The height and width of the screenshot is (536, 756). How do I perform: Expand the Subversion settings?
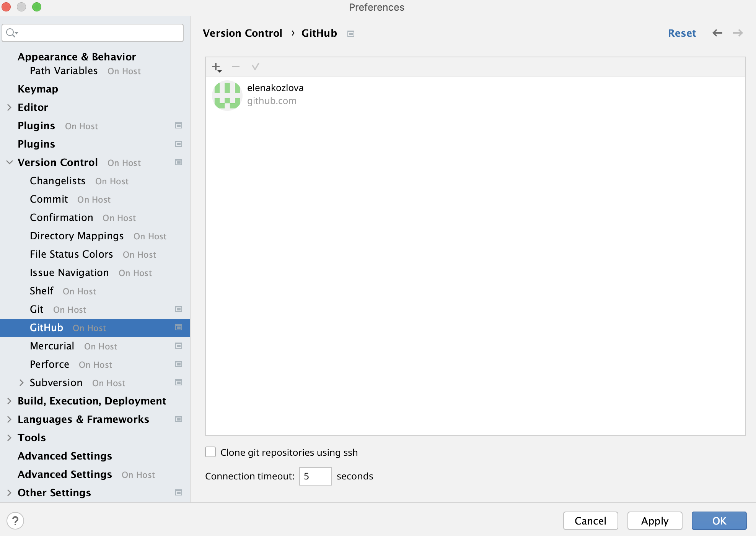21,382
